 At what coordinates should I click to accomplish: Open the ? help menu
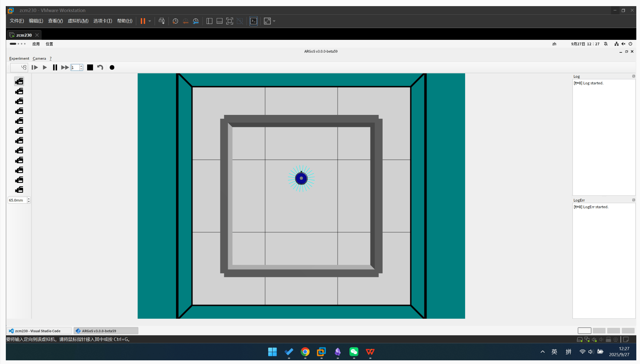click(51, 59)
